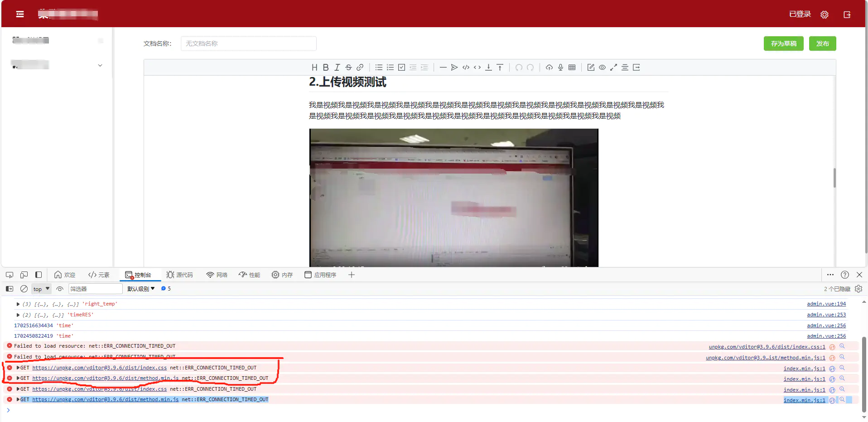Expand the 'right_temp' array log entry
868x422 pixels.
tap(18, 304)
